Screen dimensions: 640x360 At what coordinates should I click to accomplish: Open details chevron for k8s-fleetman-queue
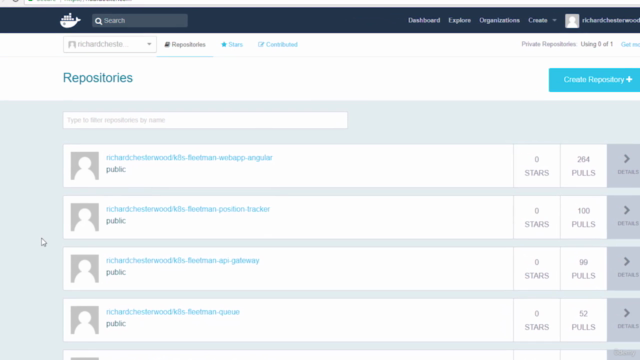click(x=627, y=313)
